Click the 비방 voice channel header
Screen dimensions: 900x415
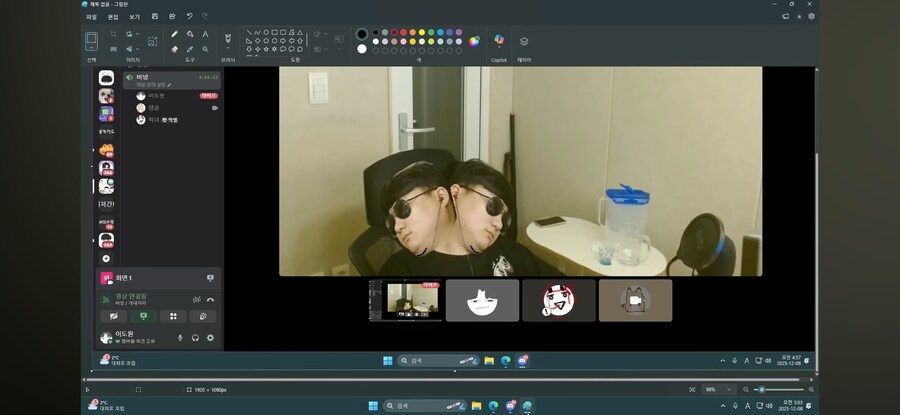172,80
